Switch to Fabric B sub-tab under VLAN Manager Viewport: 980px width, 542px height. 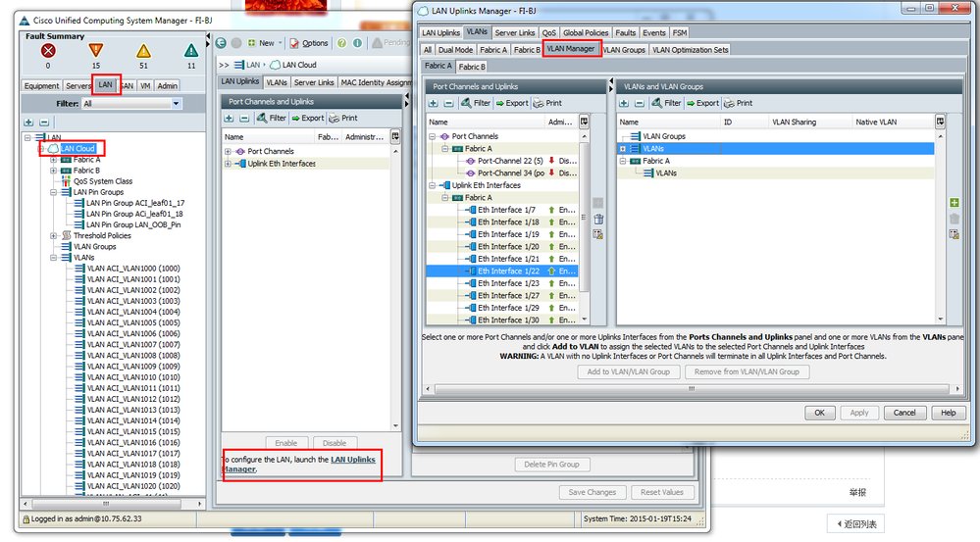(472, 67)
